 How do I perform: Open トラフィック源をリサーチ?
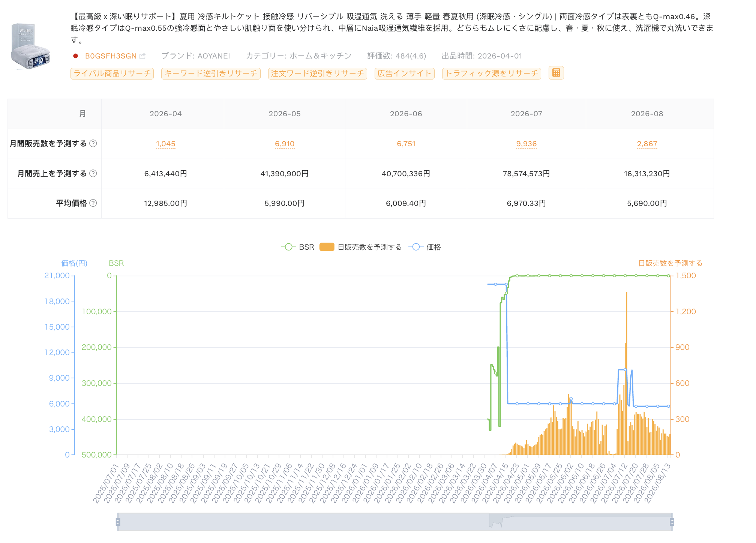tap(492, 73)
